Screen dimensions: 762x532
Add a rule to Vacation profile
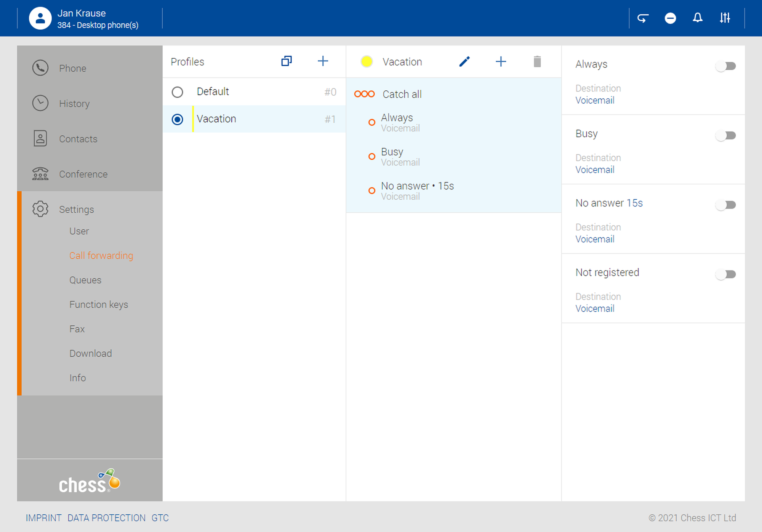(501, 62)
